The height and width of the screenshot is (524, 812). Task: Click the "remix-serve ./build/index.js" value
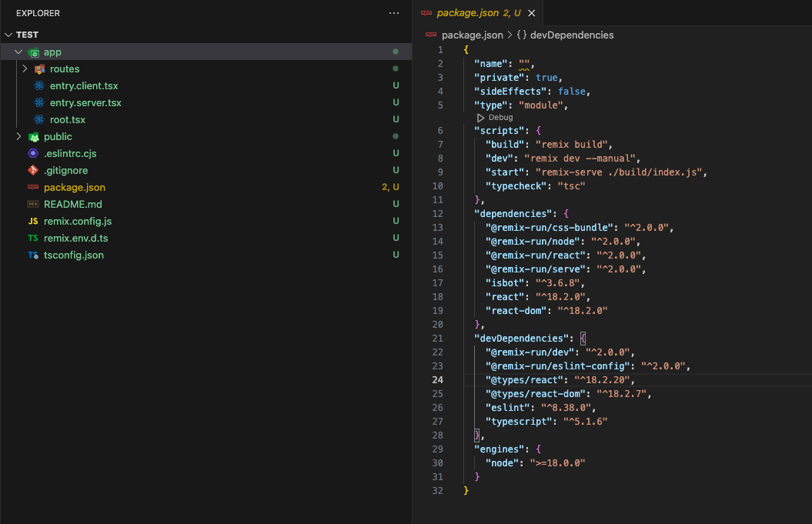619,172
